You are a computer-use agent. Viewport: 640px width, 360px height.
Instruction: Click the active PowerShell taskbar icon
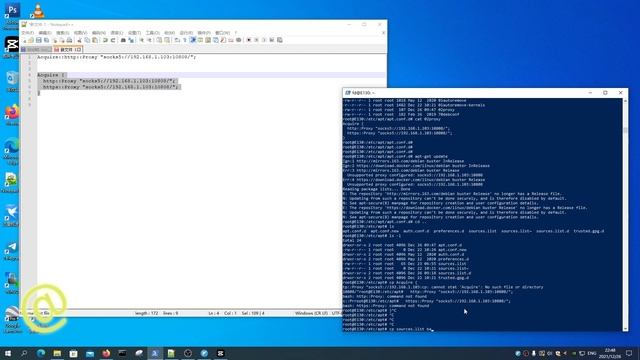(x=155, y=353)
